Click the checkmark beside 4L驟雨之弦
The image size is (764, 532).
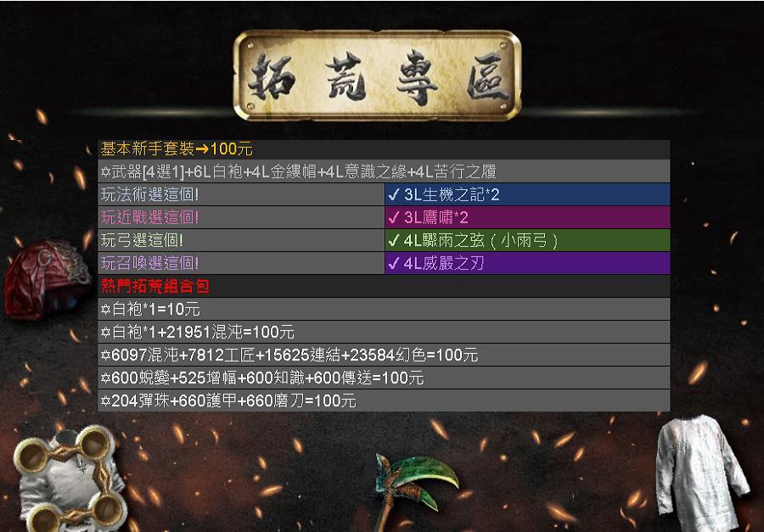tap(394, 240)
